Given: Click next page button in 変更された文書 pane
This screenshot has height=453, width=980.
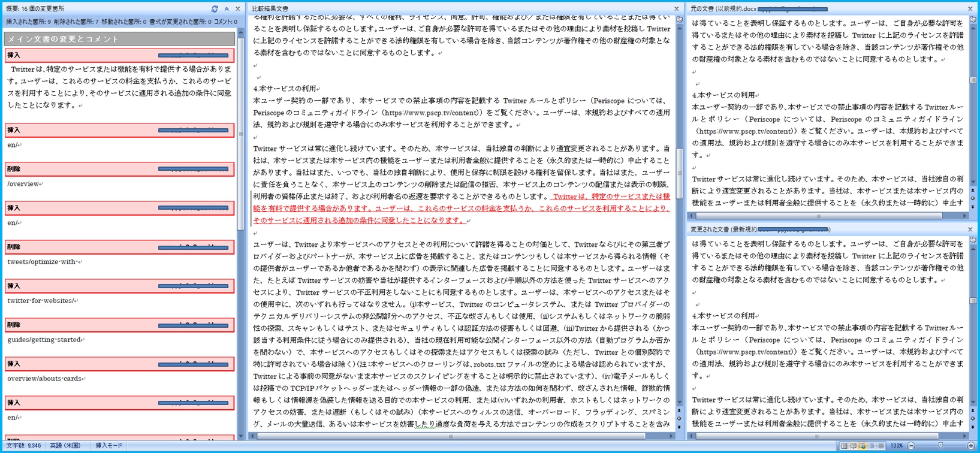Looking at the screenshot, I should tap(973, 427).
